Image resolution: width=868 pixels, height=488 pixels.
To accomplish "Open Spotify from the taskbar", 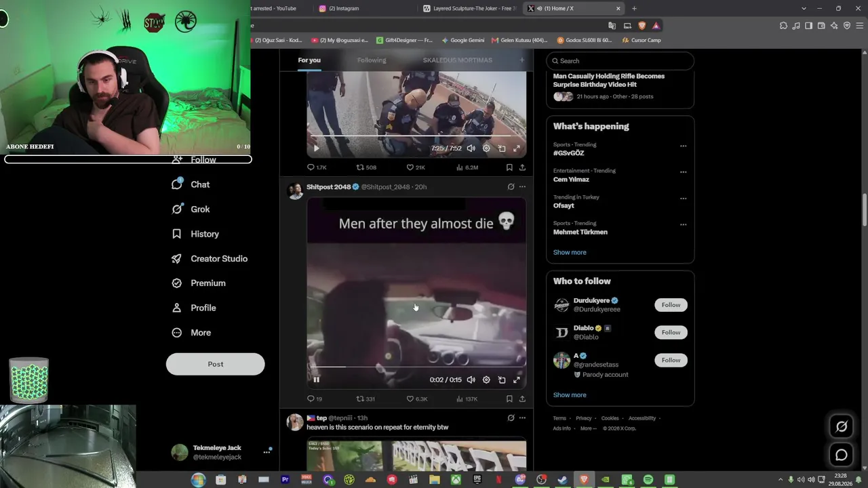I will 648,480.
